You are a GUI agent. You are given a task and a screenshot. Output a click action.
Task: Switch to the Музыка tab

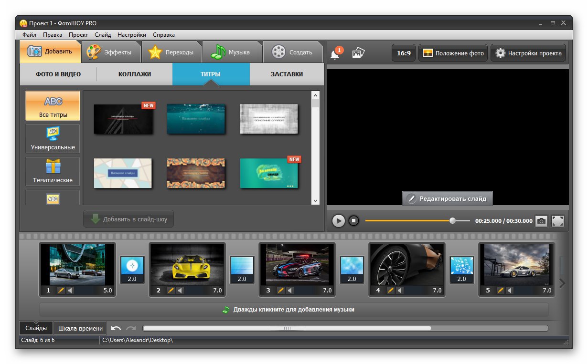tap(232, 52)
